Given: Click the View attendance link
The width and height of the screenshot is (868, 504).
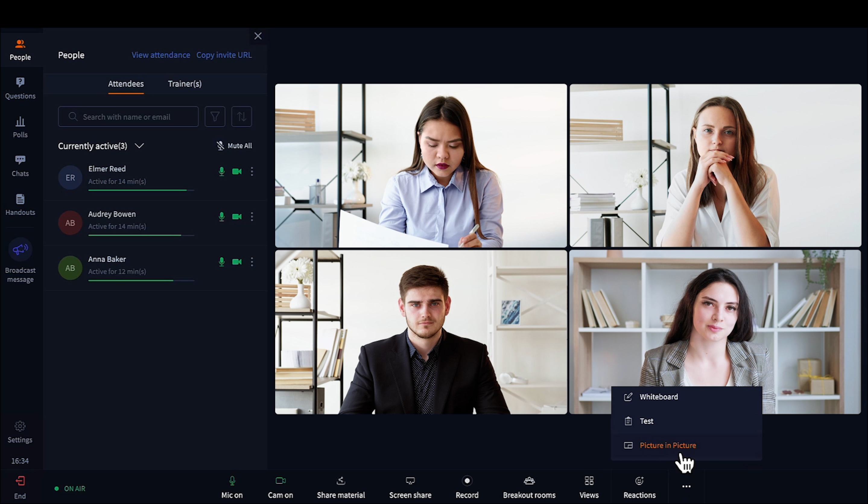Looking at the screenshot, I should click(x=160, y=55).
